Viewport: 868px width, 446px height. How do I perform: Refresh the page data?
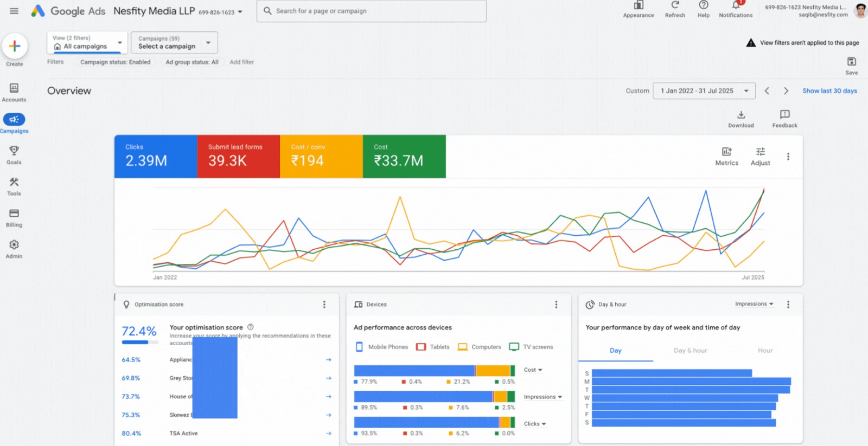click(675, 10)
